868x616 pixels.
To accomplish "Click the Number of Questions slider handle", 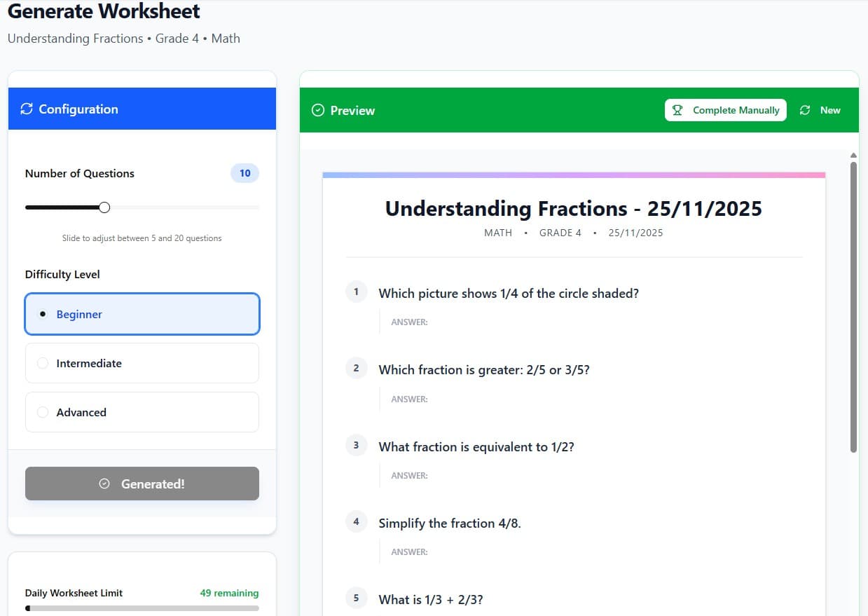I will 104,207.
